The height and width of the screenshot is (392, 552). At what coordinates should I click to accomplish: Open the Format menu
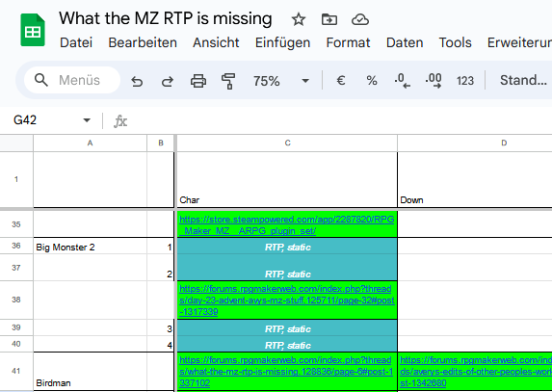(x=348, y=42)
